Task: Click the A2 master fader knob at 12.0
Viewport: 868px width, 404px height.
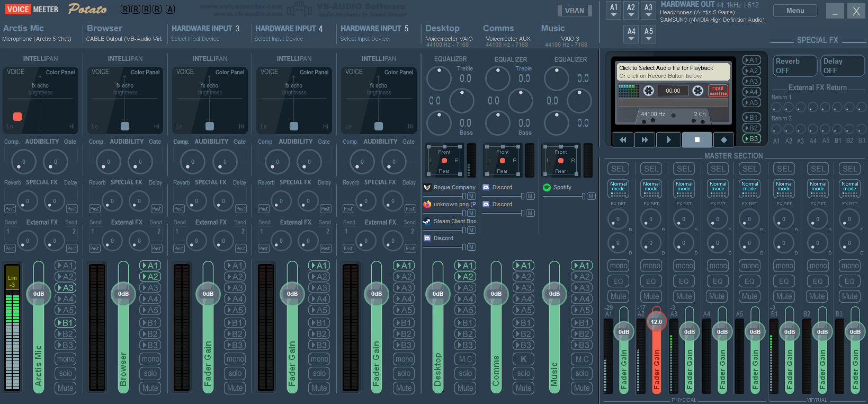Action: pyautogui.click(x=656, y=322)
